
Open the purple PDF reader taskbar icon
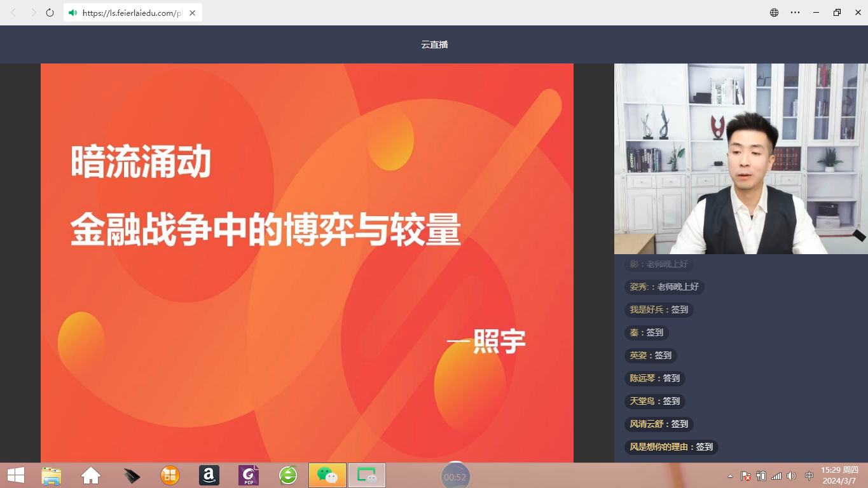pyautogui.click(x=249, y=475)
